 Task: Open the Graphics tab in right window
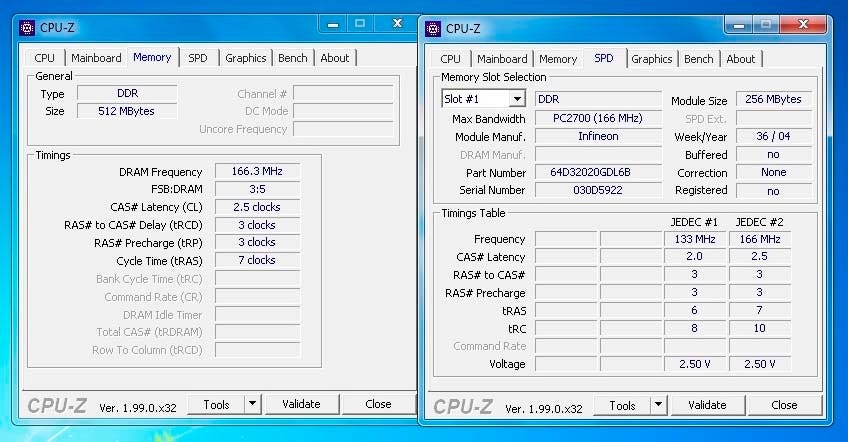pyautogui.click(x=652, y=59)
